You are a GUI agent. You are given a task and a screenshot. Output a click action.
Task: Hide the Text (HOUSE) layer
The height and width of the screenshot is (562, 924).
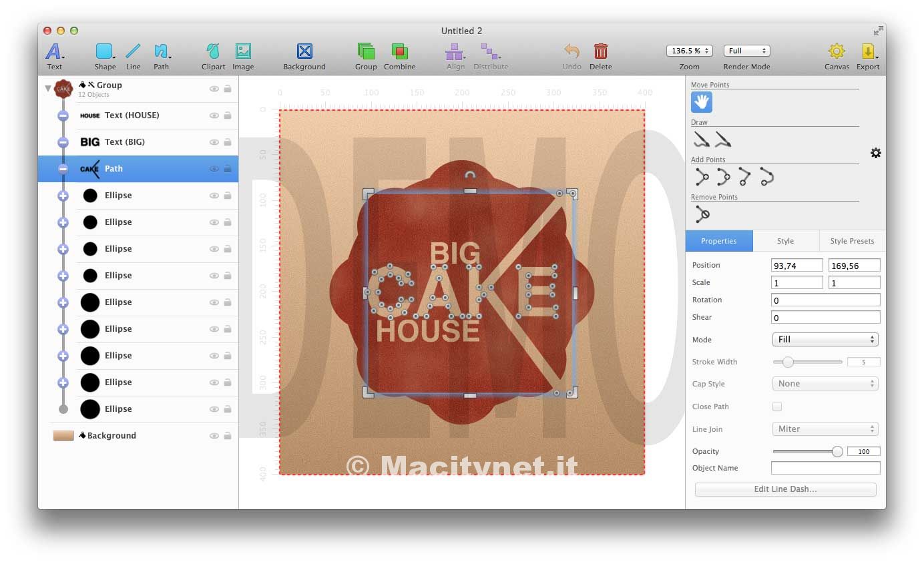214,115
